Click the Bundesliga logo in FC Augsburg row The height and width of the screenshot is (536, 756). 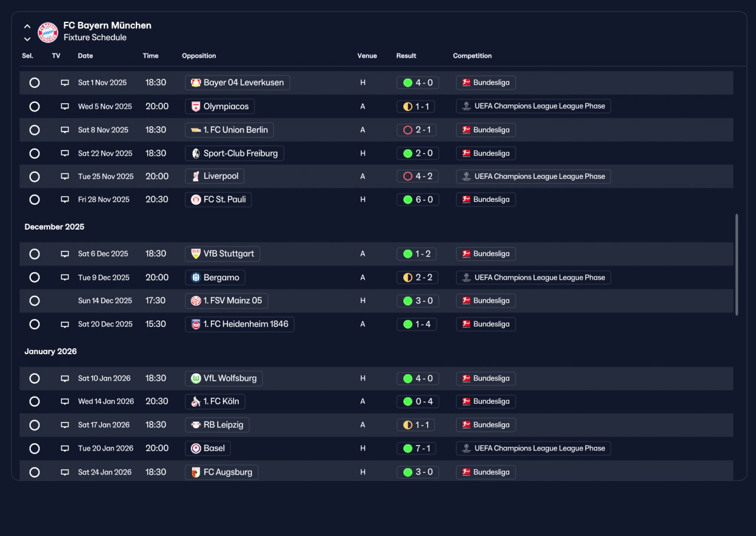(x=466, y=472)
